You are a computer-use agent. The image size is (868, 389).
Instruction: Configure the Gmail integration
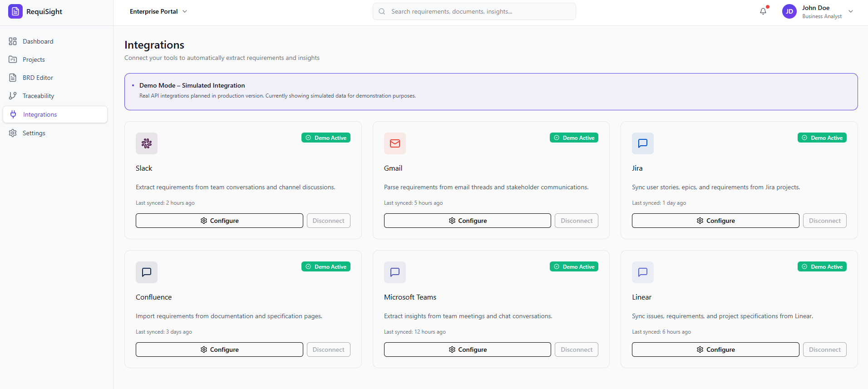point(468,221)
